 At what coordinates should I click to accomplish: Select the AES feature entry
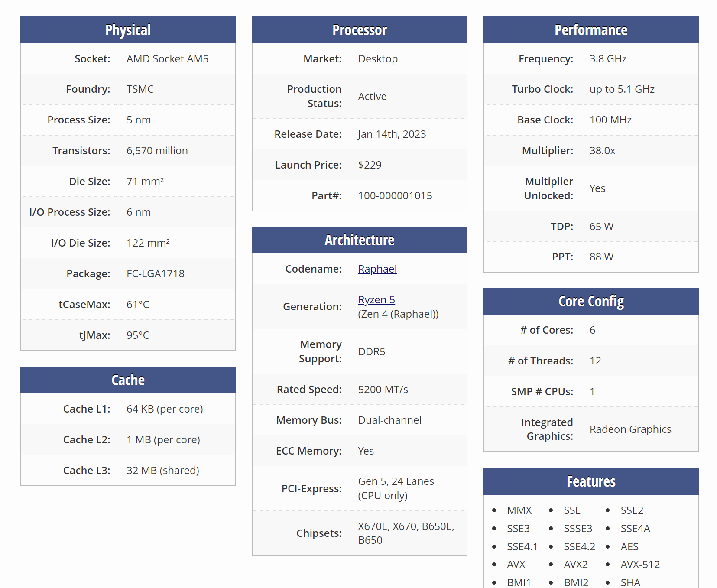(629, 547)
